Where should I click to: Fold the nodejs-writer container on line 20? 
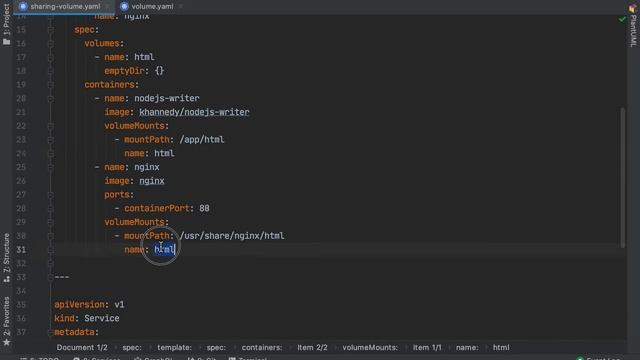point(51,99)
